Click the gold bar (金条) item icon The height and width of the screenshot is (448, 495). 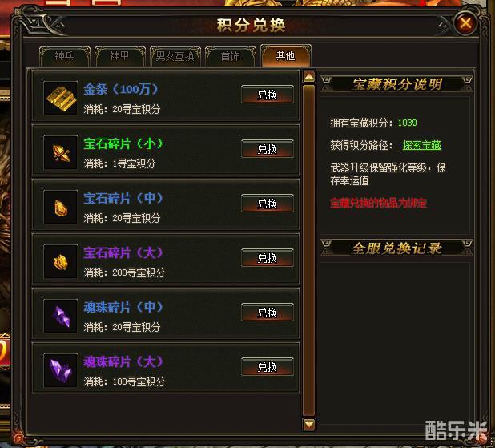(x=61, y=98)
